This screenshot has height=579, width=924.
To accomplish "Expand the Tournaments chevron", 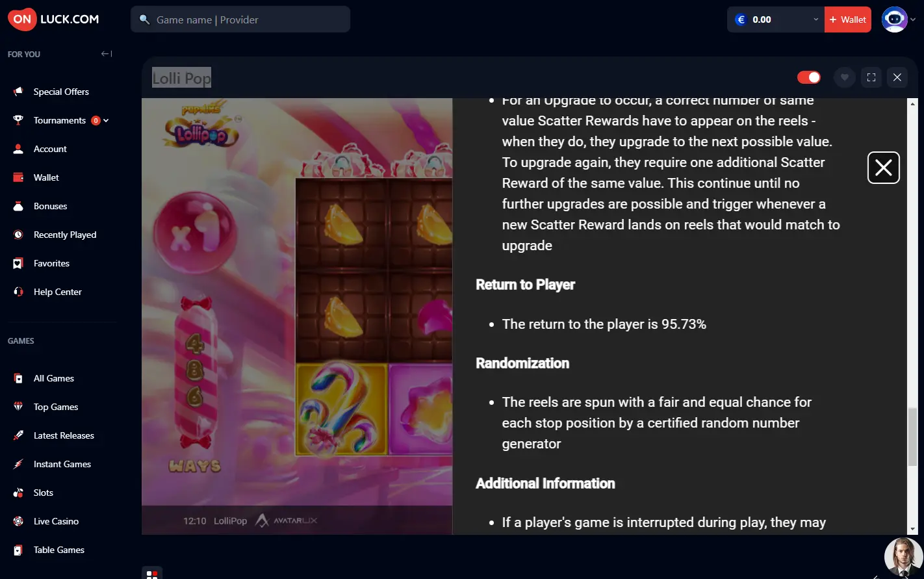I will tap(106, 120).
